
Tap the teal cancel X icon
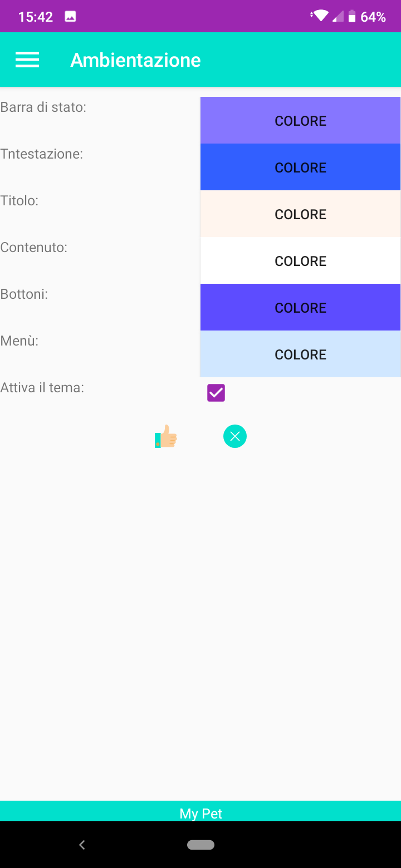click(x=235, y=436)
